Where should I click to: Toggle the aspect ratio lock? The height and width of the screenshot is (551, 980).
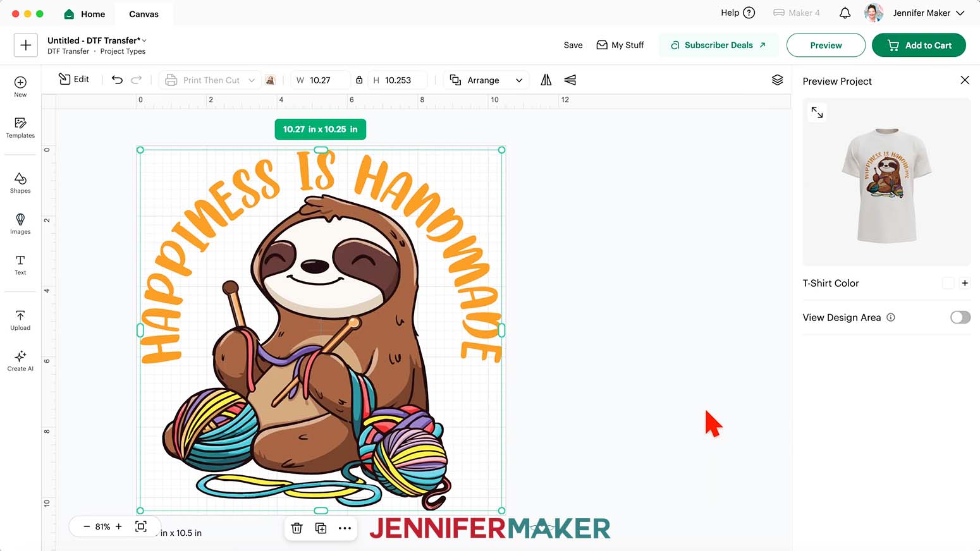359,80
